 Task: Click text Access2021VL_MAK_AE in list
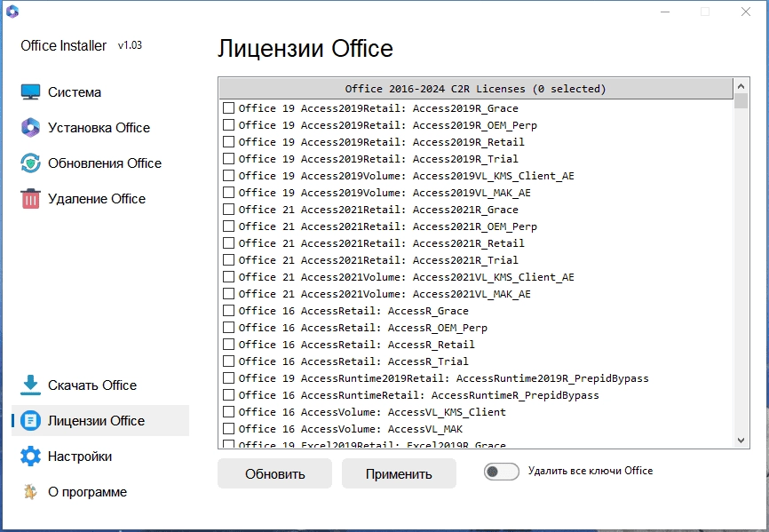pyautogui.click(x=472, y=294)
